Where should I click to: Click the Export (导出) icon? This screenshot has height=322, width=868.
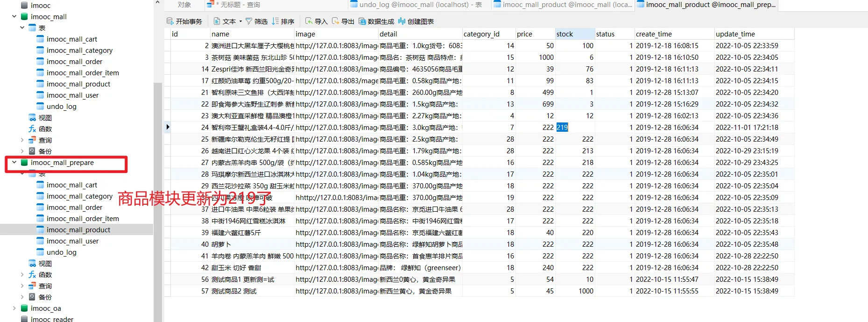(x=335, y=21)
